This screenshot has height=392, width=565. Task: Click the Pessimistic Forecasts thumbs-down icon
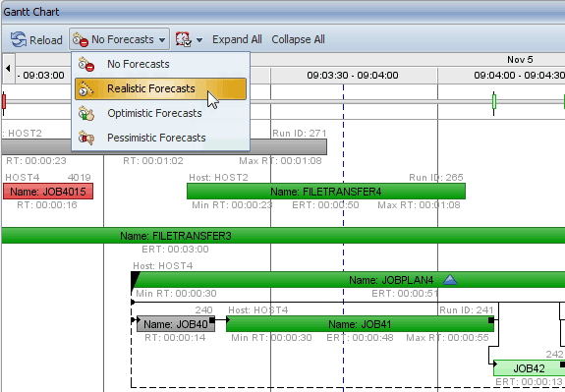86,138
